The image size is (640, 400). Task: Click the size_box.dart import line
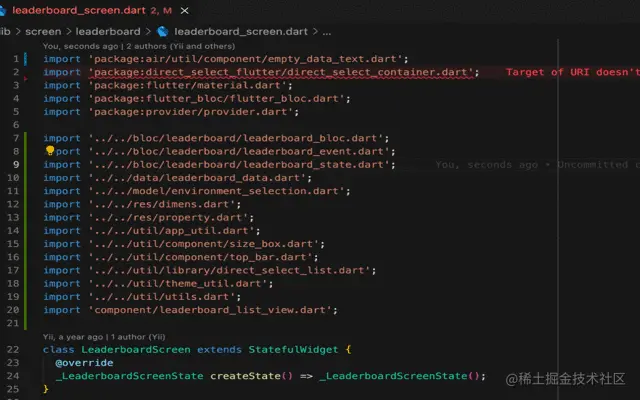point(184,244)
